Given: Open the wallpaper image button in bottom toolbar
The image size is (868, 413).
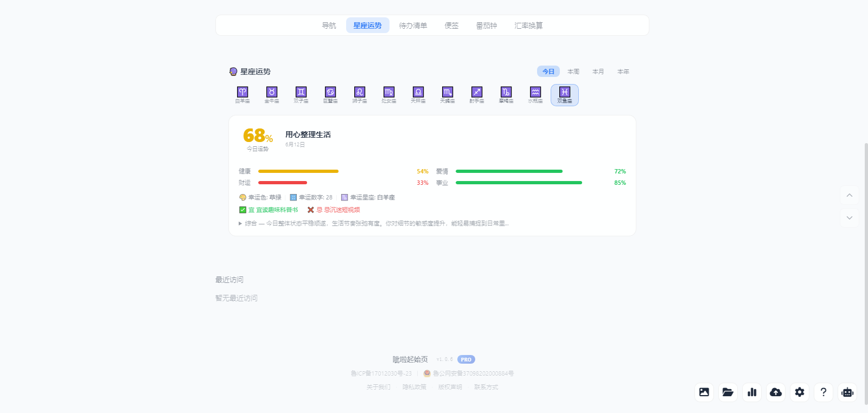Looking at the screenshot, I should pos(704,392).
